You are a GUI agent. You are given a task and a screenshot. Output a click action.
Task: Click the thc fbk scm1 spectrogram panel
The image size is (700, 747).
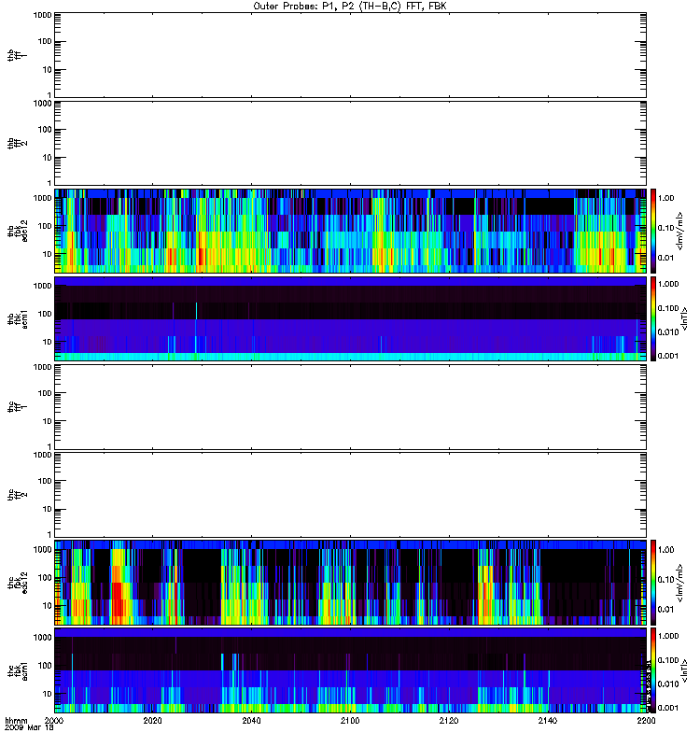pos(351,670)
